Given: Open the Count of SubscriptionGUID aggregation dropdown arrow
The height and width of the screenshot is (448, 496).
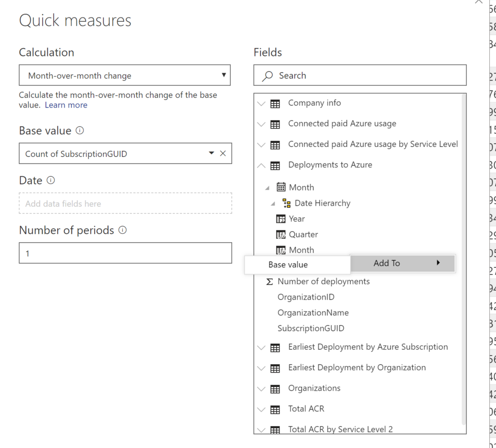Looking at the screenshot, I should [x=212, y=153].
